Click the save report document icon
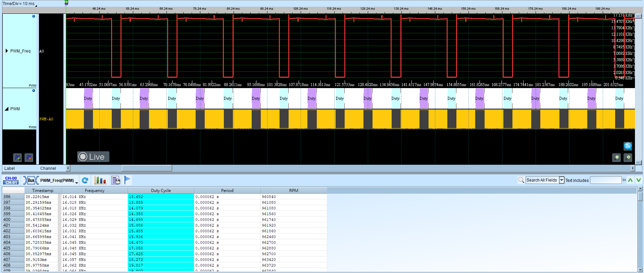Image resolution: width=644 pixels, height=273 pixels. pos(116,180)
